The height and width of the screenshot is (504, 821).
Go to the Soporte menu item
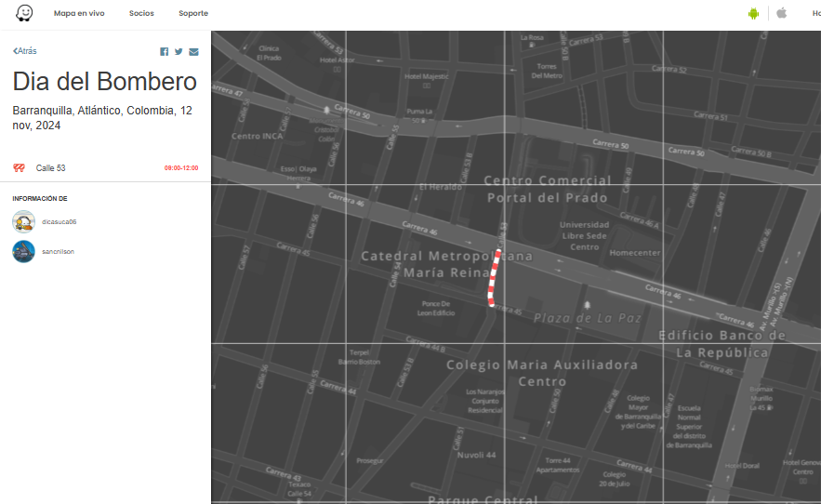(x=193, y=14)
